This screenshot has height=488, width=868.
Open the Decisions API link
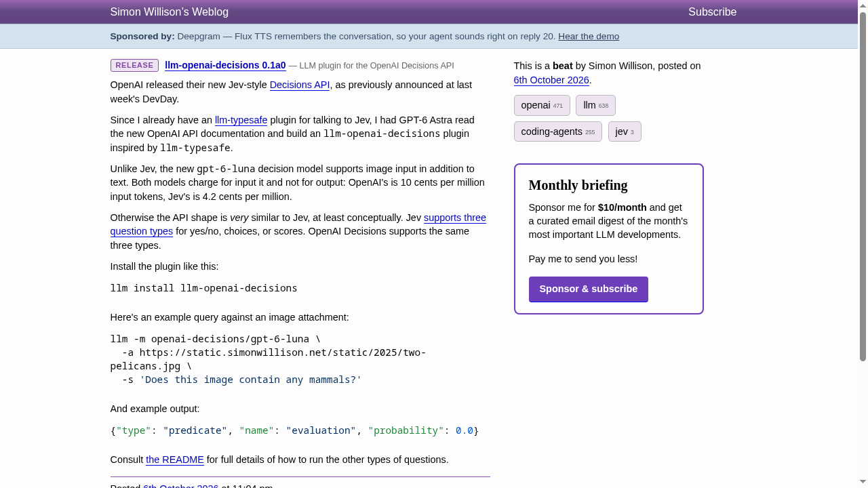[300, 85]
